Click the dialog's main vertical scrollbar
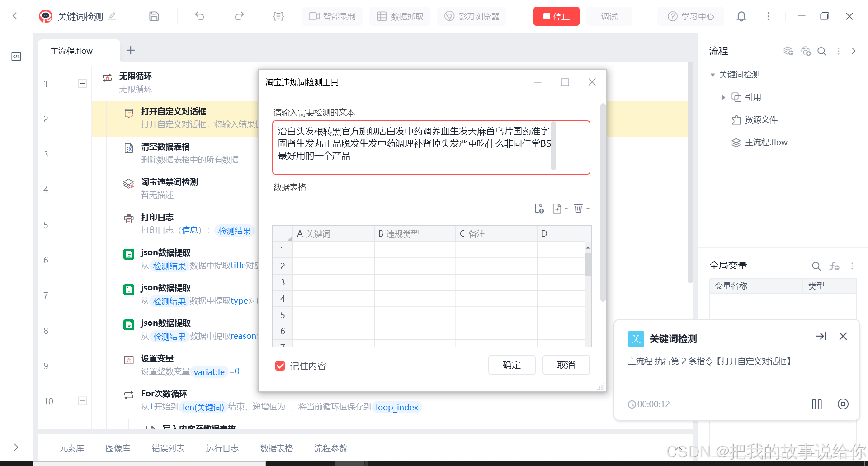Image resolution: width=868 pixels, height=466 pixels. point(603,202)
